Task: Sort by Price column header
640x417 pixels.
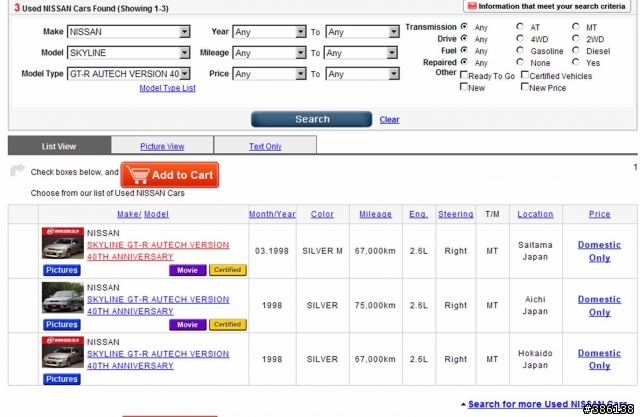Action: [600, 214]
